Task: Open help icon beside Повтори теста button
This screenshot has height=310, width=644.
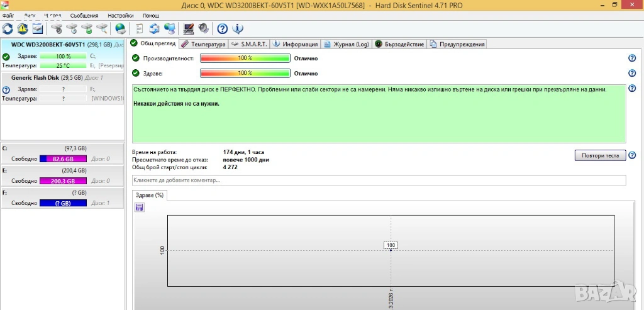Action: point(632,155)
